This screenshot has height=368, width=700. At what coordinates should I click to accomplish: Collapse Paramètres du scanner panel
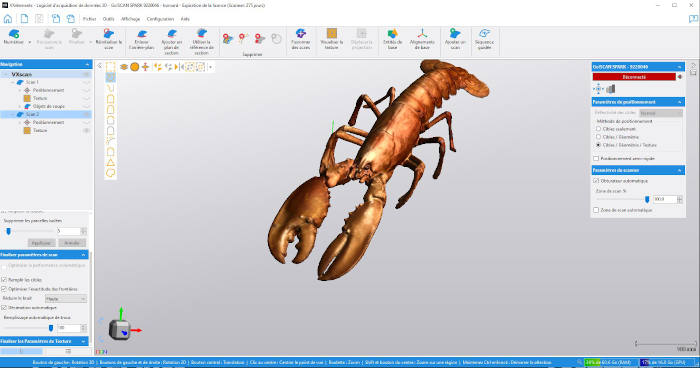tap(679, 170)
